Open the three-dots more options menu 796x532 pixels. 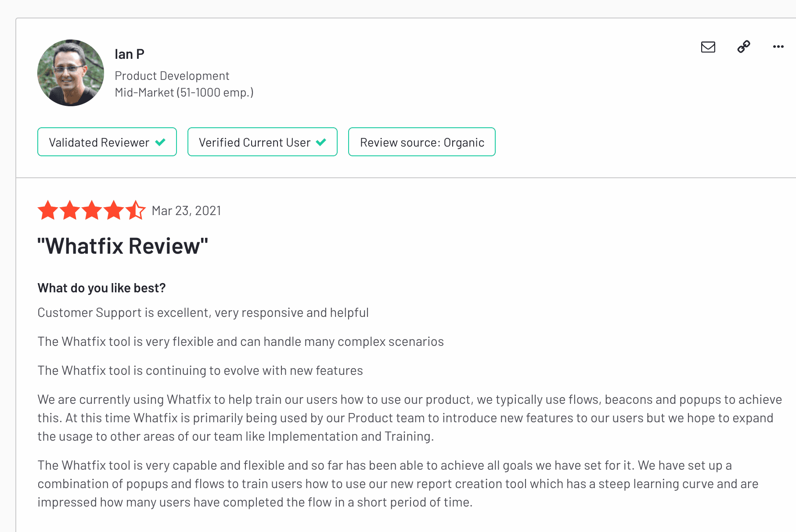[778, 47]
